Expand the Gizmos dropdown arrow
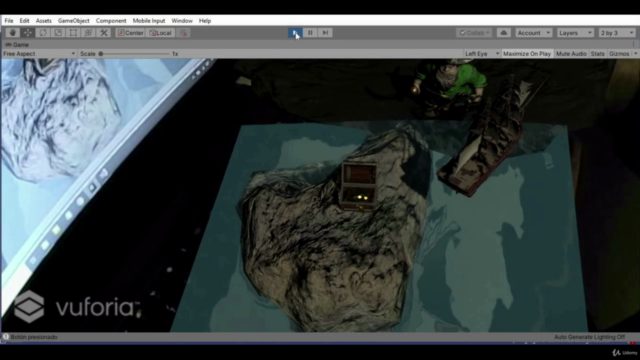This screenshot has width=640, height=360. point(635,53)
